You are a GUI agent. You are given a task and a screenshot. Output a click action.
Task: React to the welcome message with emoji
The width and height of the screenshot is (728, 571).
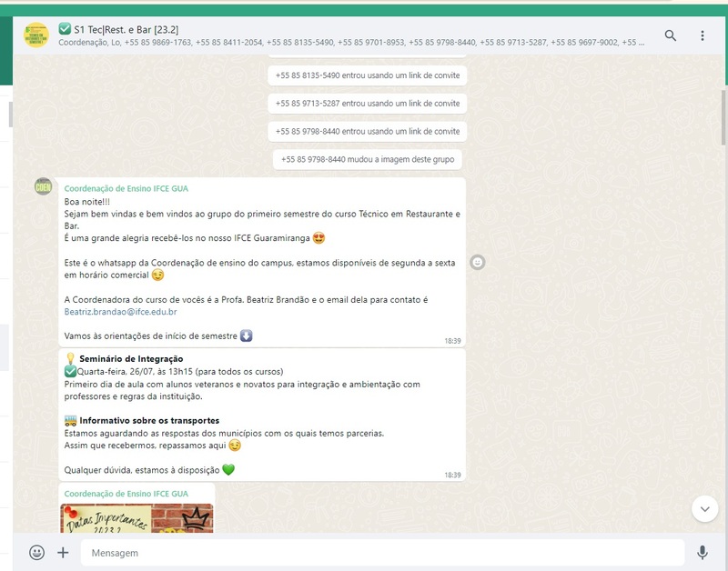click(478, 263)
